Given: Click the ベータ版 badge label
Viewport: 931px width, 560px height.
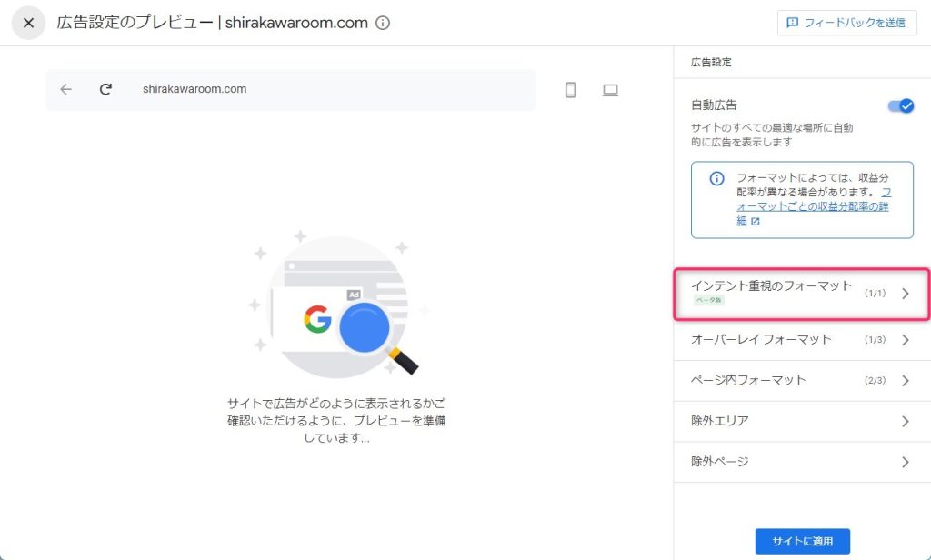Looking at the screenshot, I should (x=707, y=300).
